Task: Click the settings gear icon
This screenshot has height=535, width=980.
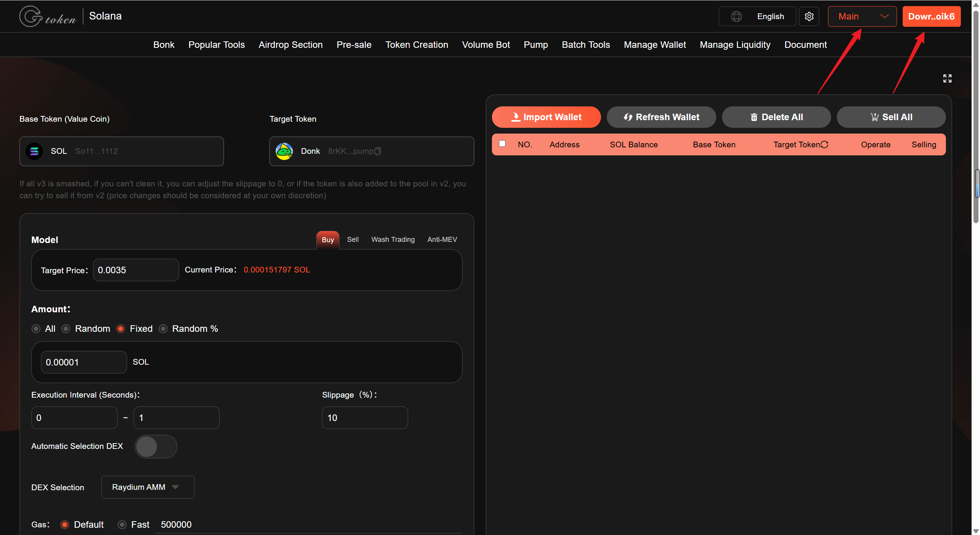Action: pyautogui.click(x=809, y=16)
